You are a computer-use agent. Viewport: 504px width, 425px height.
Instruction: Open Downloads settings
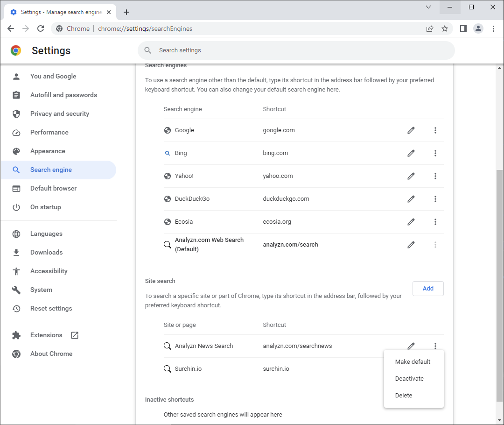point(58,252)
